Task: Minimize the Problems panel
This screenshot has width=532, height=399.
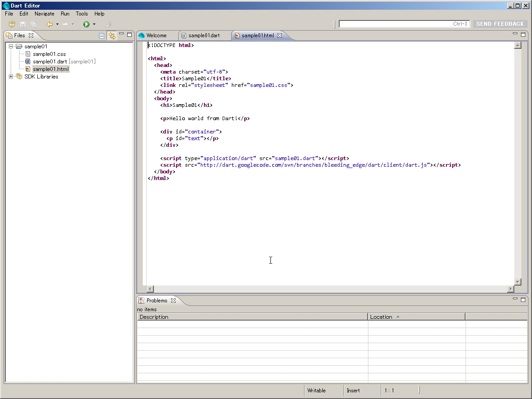Action: [515, 299]
